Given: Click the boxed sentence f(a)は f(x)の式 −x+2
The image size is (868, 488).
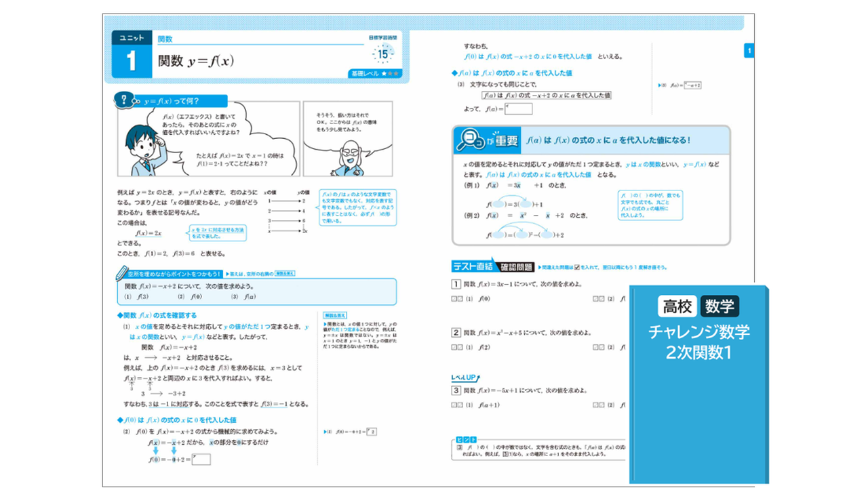Looking at the screenshot, I should tap(547, 96).
